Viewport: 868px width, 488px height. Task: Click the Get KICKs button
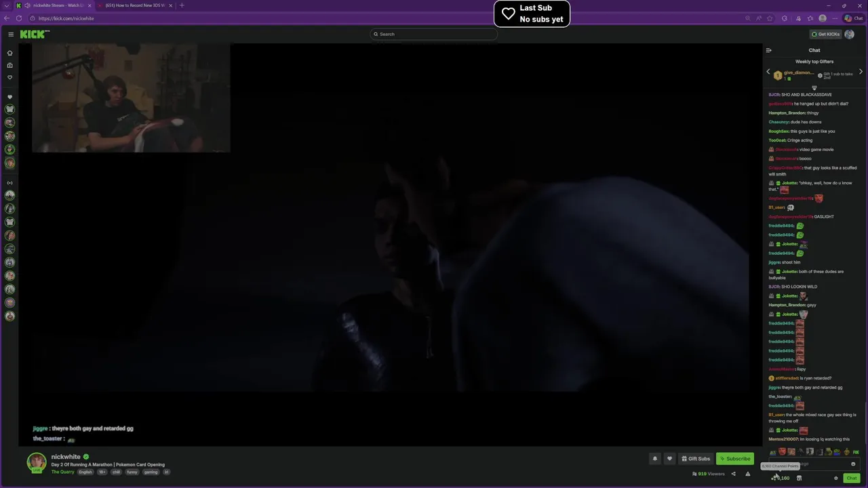[825, 34]
